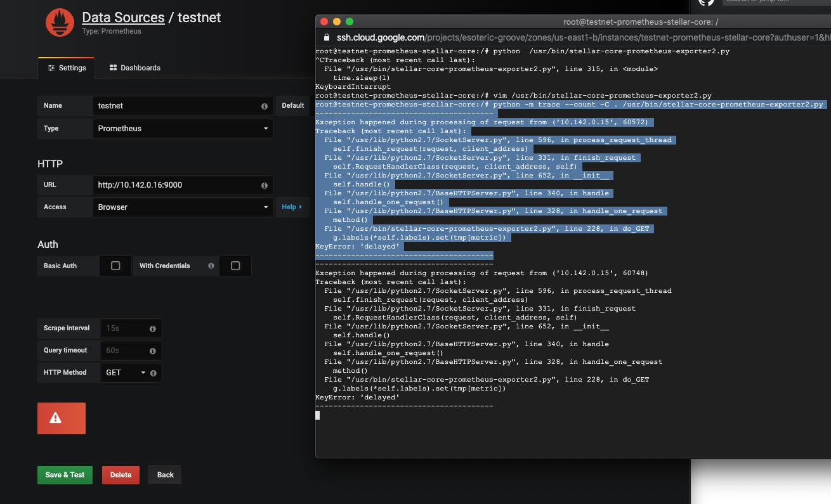Click the Grafana flame logo icon
Viewport: 831px width, 504px height.
tap(59, 22)
